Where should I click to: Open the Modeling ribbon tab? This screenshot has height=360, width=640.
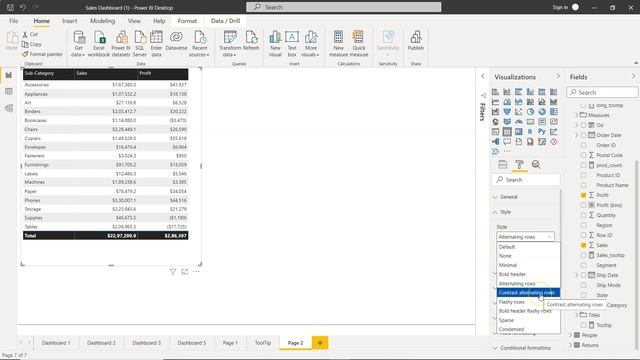coord(102,21)
